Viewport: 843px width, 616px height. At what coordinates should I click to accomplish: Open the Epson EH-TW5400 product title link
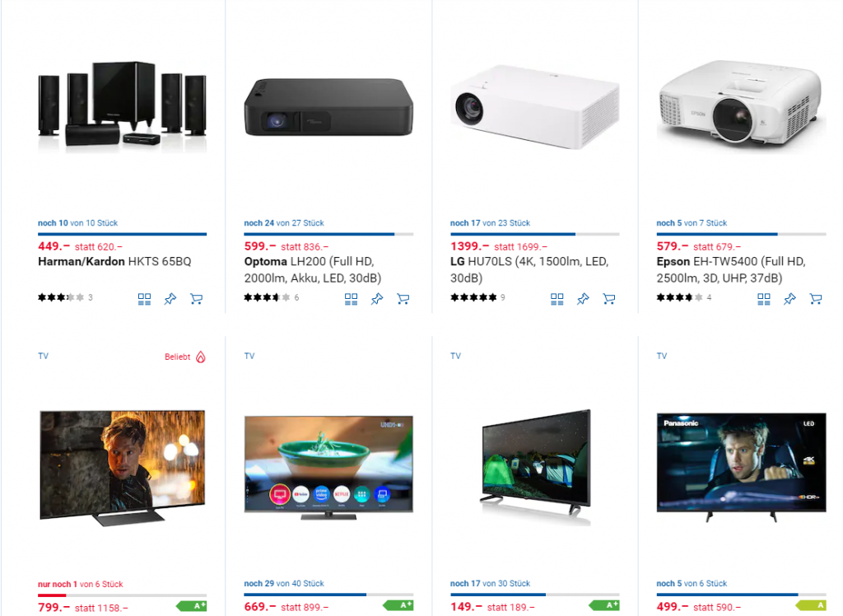point(731,269)
